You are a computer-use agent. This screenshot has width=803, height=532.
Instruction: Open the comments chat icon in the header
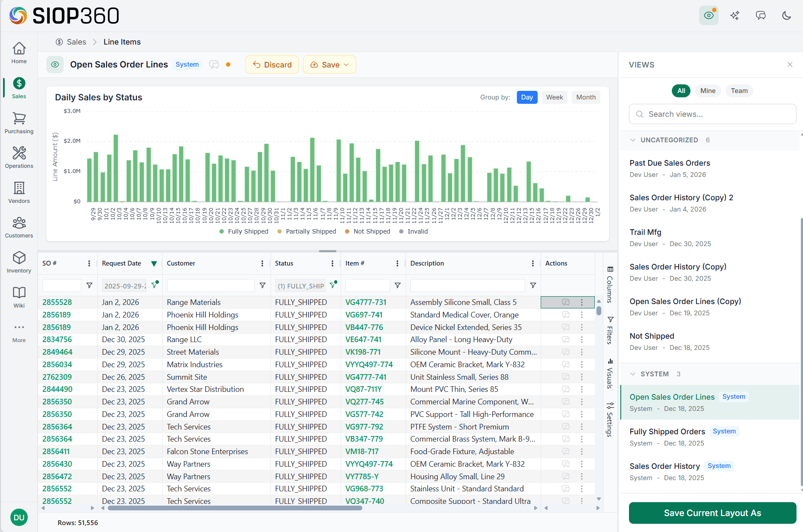coord(761,15)
